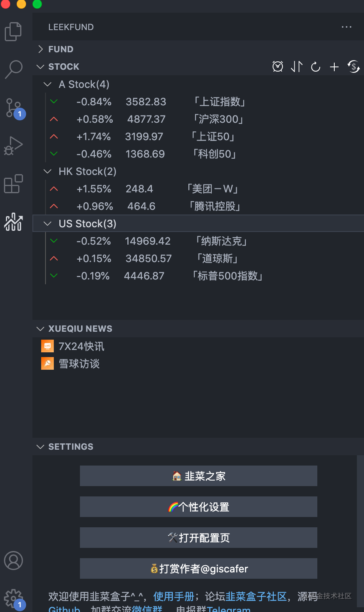This screenshot has width=364, height=612.
Task: Set a stock price alert with the alarm icon
Action: pos(278,67)
